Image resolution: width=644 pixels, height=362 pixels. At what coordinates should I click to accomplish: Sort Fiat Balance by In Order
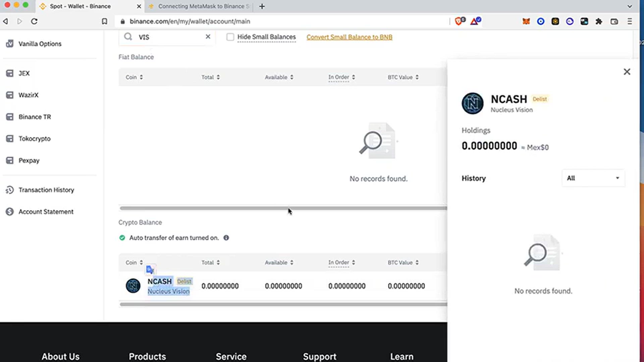(x=341, y=77)
